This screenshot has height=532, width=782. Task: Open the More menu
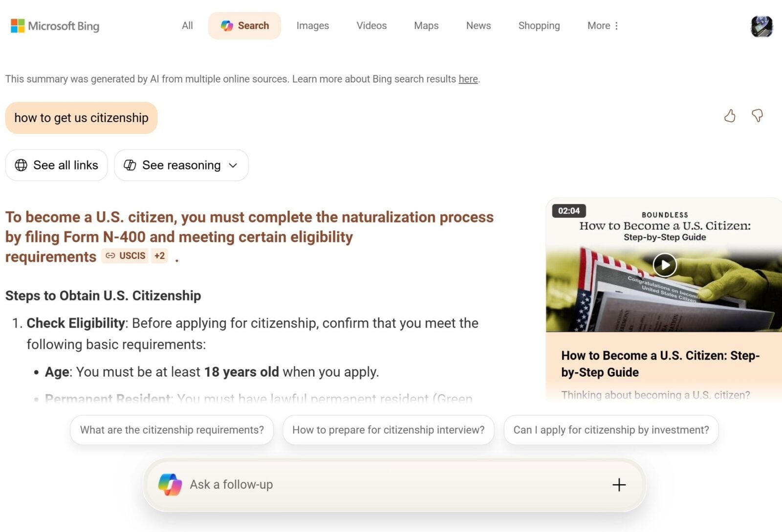[603, 26]
